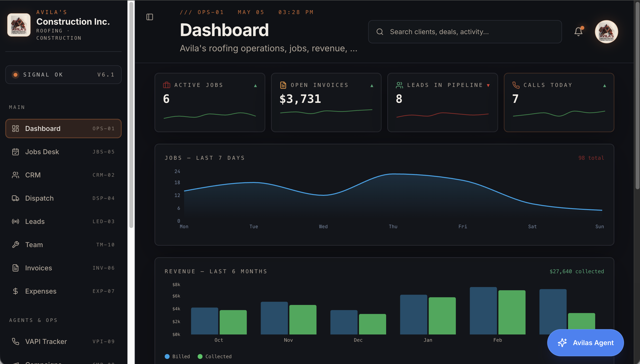Screen dimensions: 640x364
Task: Focus the Search clients, deals, activity field
Action: point(465,32)
